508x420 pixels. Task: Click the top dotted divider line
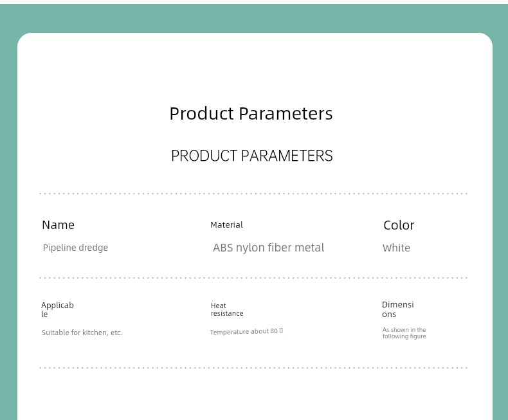pyautogui.click(x=253, y=194)
